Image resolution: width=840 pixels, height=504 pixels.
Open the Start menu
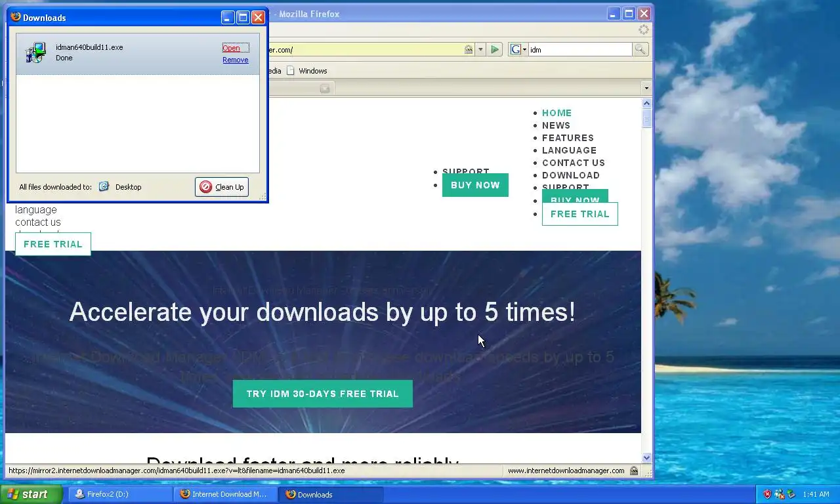(31, 494)
